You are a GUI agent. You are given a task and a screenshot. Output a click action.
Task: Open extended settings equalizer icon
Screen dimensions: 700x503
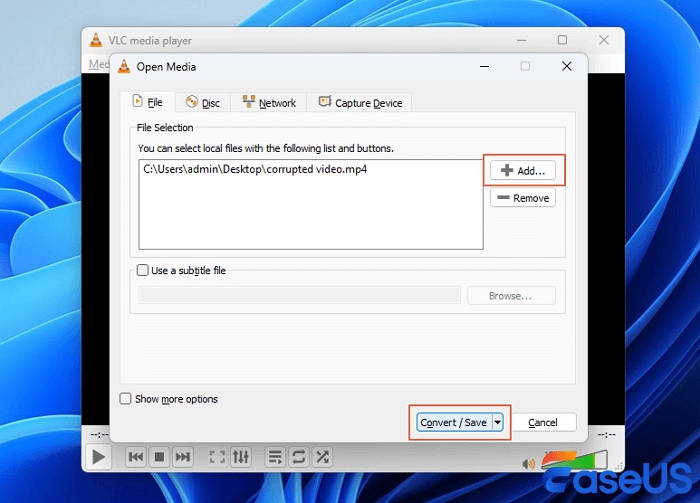click(241, 457)
